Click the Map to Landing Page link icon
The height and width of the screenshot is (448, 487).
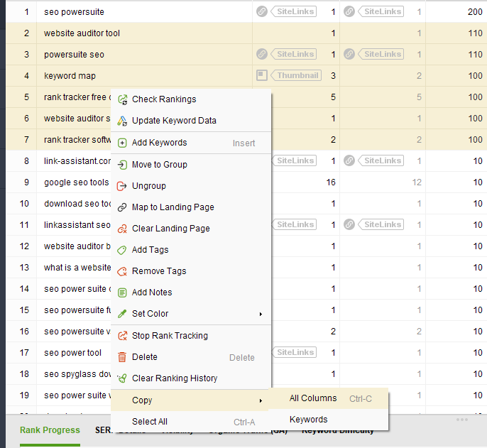tap(122, 207)
